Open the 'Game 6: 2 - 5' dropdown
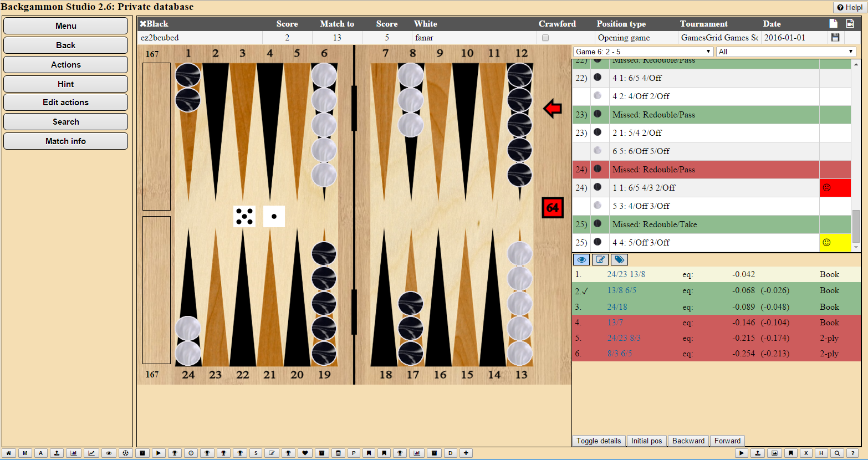This screenshot has height=460, width=868. coord(643,52)
